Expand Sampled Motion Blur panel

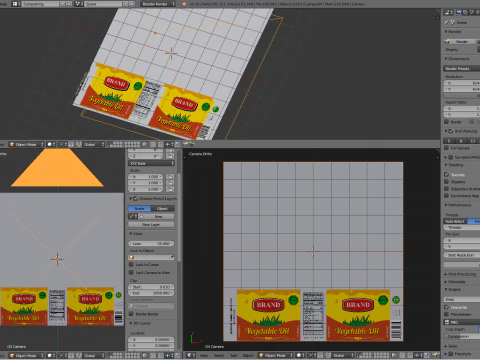tap(446, 157)
